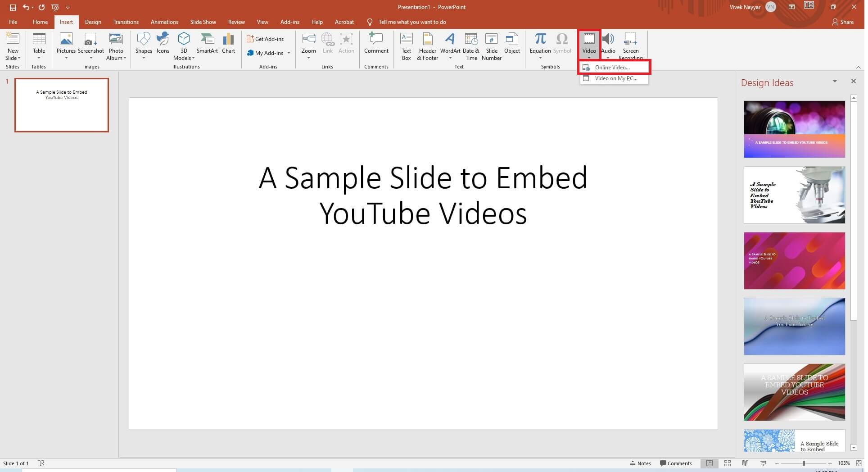Viewport: 868px width, 472px height.
Task: Collapse the ribbon with the chevron
Action: click(858, 67)
